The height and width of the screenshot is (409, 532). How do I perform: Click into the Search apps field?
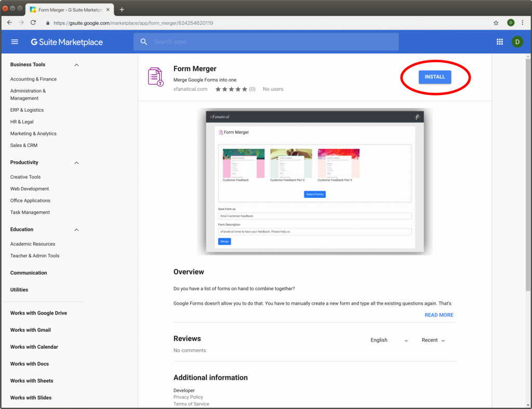[x=266, y=42]
